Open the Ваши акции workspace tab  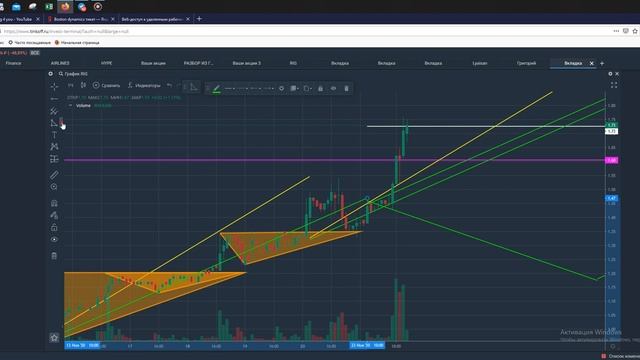tap(153, 63)
